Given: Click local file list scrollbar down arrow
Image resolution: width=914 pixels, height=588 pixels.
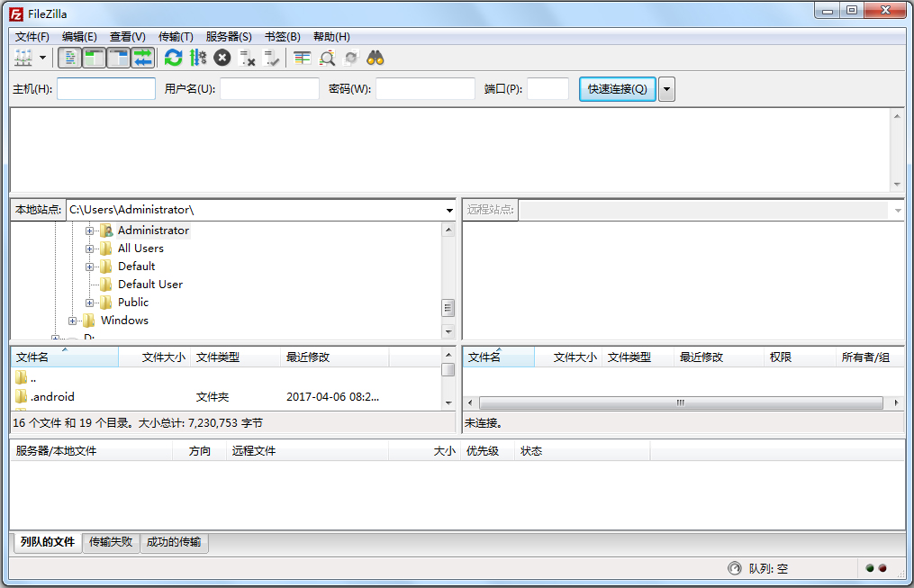Looking at the screenshot, I should pos(448,403).
